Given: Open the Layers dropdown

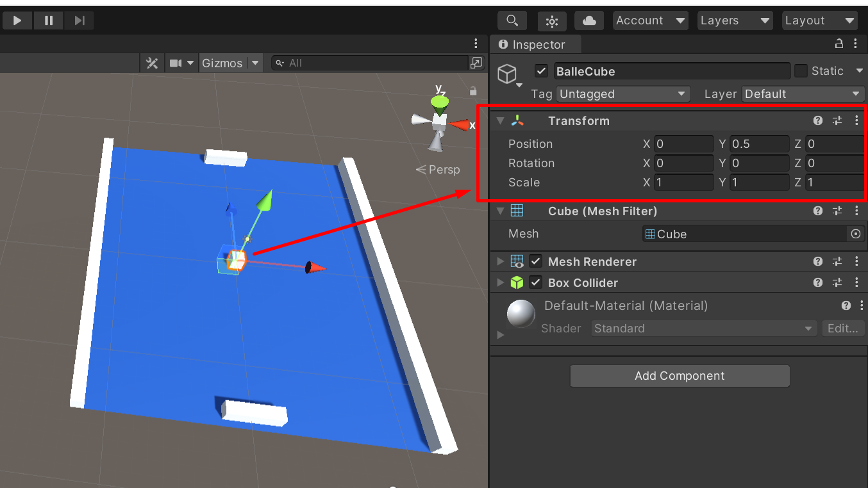Looking at the screenshot, I should [x=735, y=20].
